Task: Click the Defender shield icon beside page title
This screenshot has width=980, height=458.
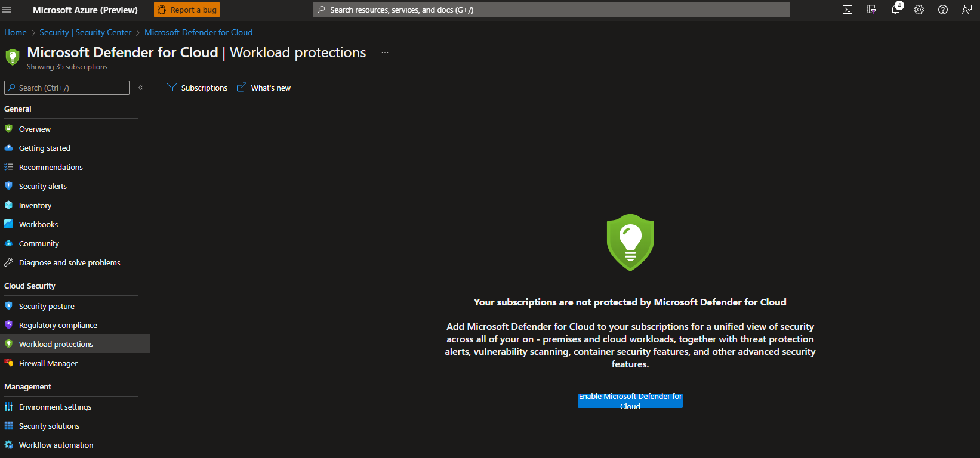Action: [x=13, y=57]
